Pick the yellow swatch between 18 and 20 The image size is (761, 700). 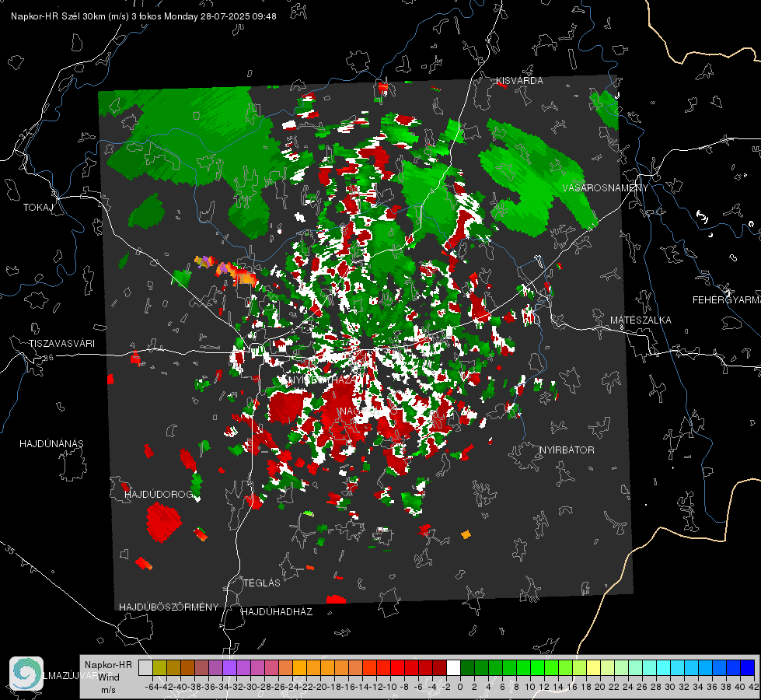pyautogui.click(x=593, y=667)
